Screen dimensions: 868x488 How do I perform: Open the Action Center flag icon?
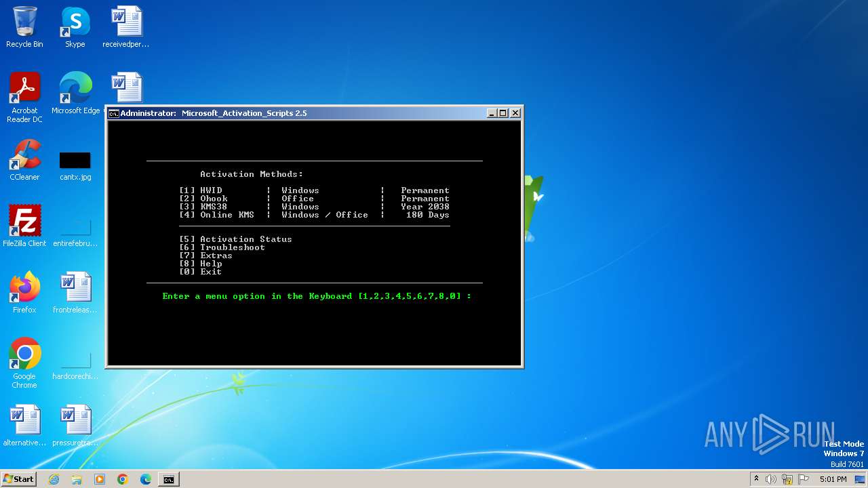pyautogui.click(x=804, y=479)
